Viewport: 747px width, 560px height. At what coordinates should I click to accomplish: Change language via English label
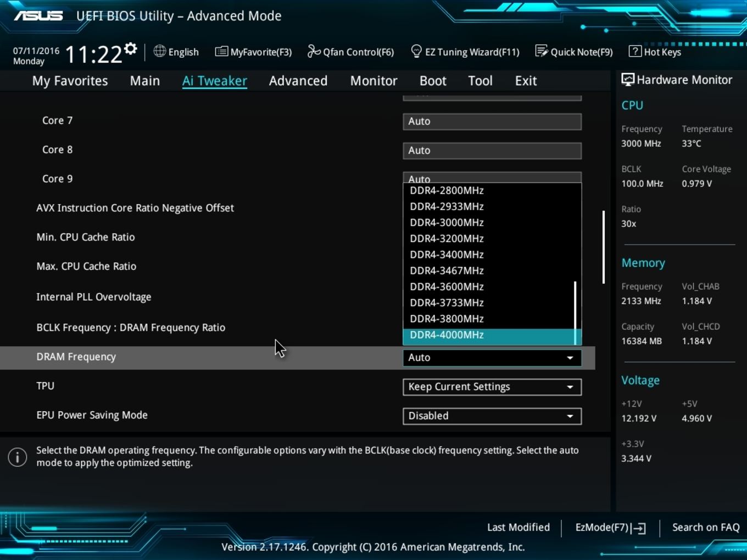pyautogui.click(x=183, y=52)
